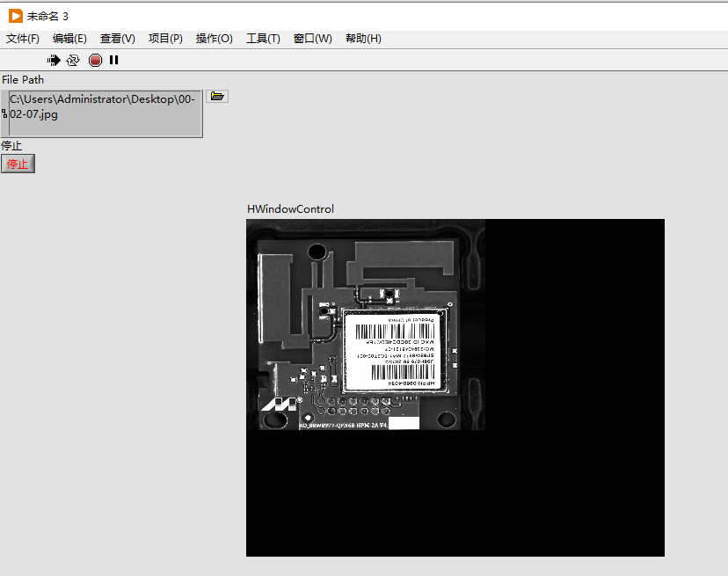Open the 操作(O) menu
The image size is (728, 576).
(x=214, y=39)
